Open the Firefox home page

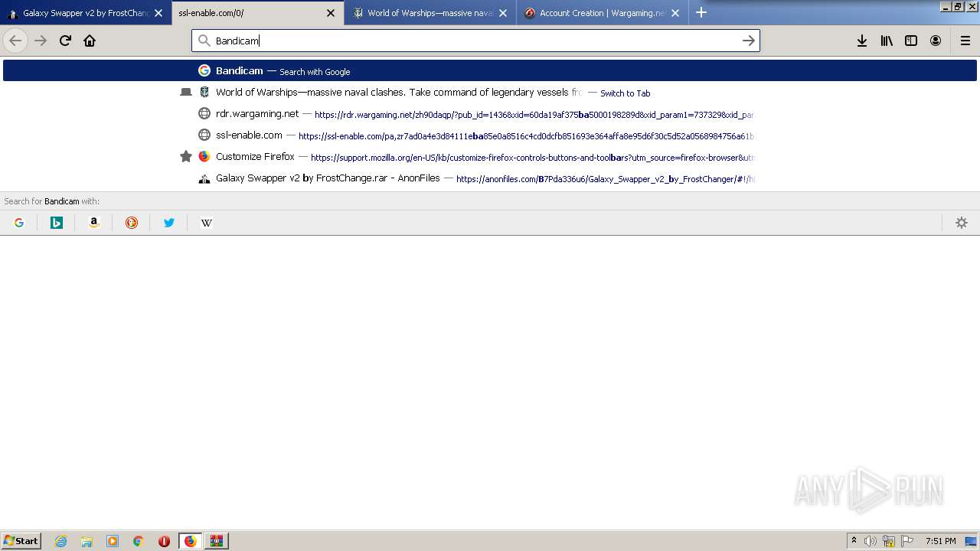[x=90, y=41]
